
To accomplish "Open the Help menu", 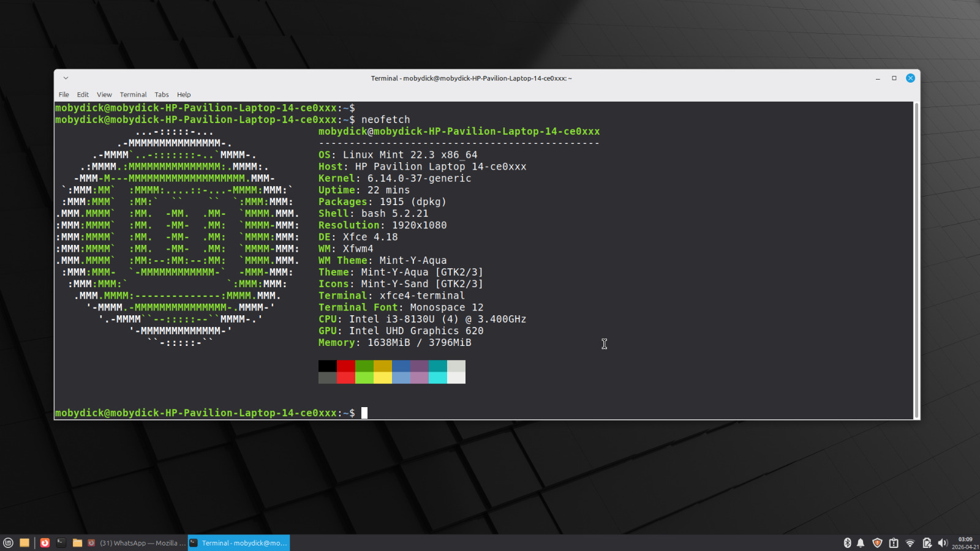I will (x=184, y=95).
